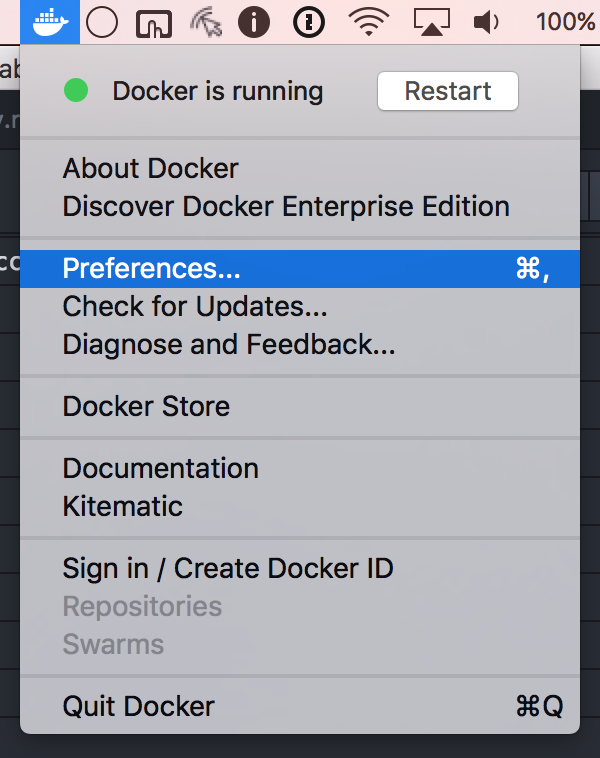Click the Docker whale menu bar icon
600x758 pixels.
[x=50, y=21]
